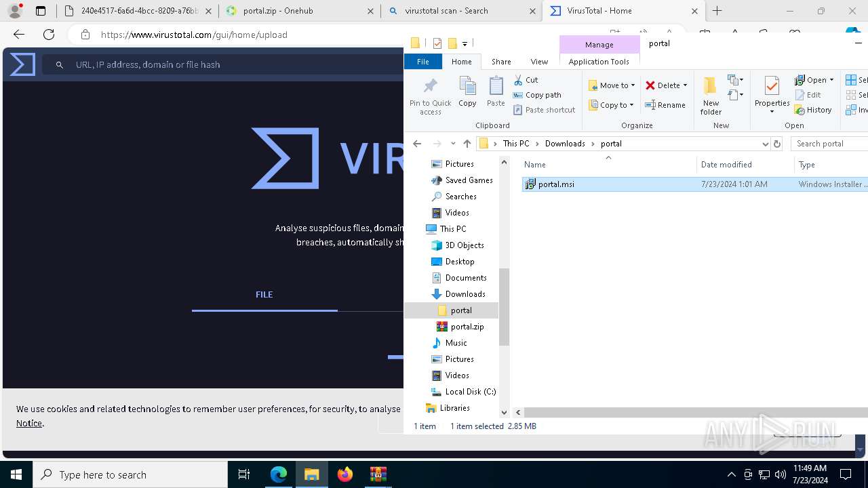Open Microsoft Edge from taskbar
This screenshot has height=488, width=868.
point(279,474)
